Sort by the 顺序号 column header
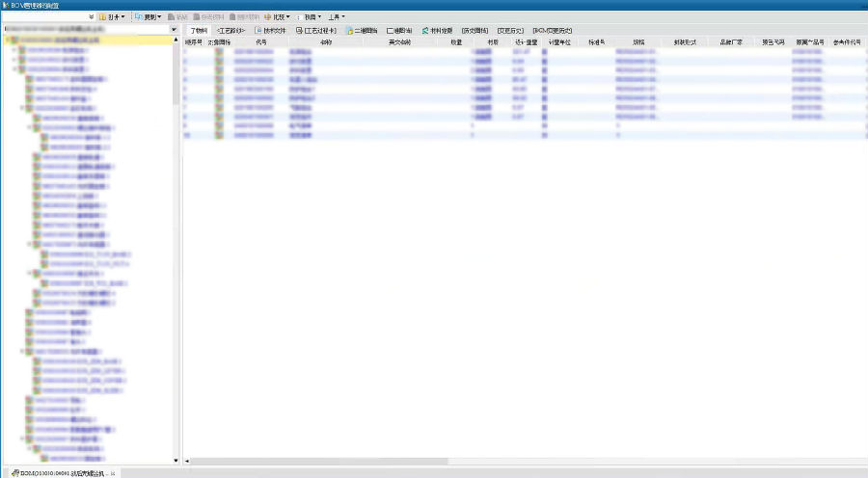Screen dimensions: 868x478 [194, 42]
